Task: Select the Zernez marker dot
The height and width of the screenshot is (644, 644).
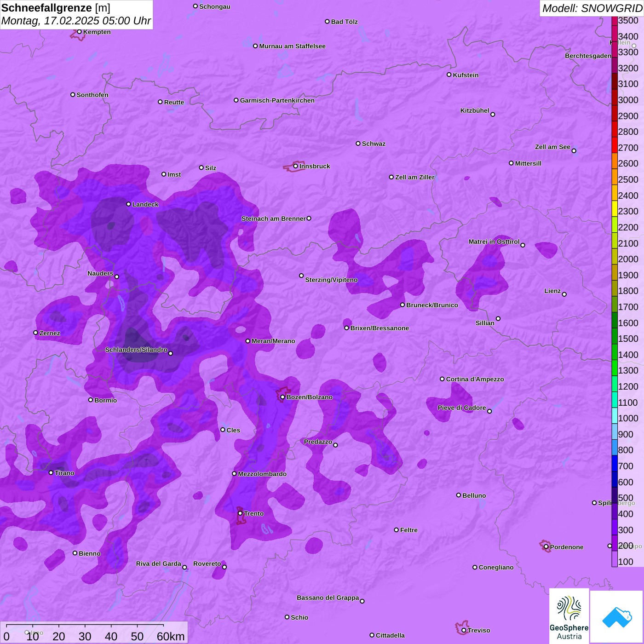Action: (36, 333)
